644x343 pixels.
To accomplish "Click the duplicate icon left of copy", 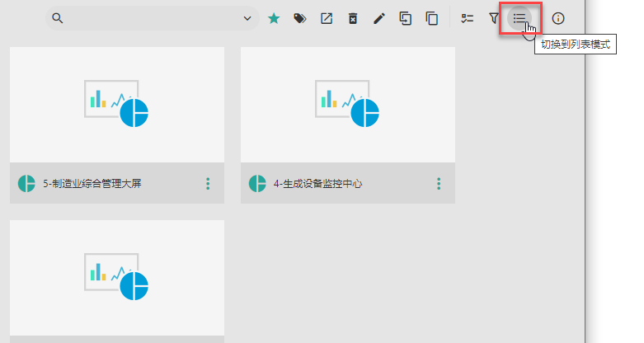I will click(x=405, y=18).
